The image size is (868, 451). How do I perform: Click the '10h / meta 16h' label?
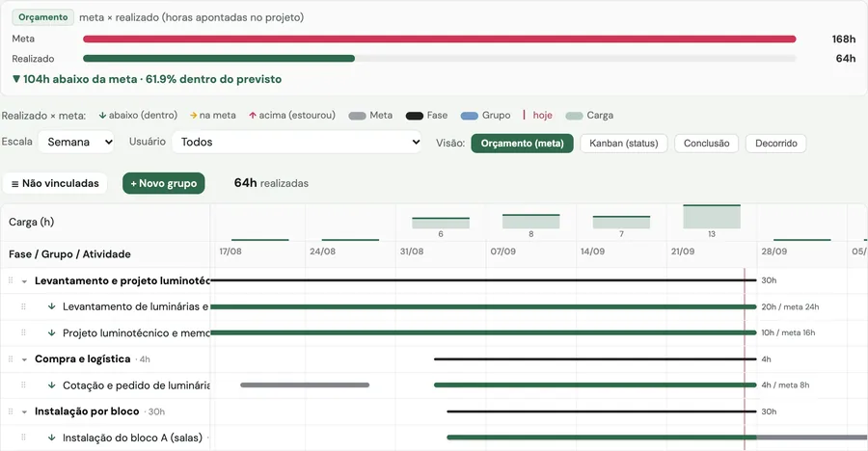click(788, 332)
